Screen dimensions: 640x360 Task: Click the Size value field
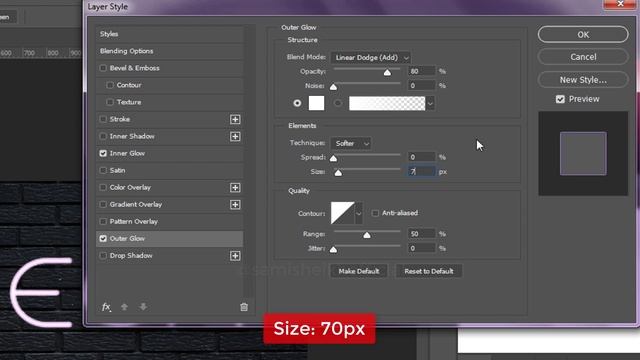422,172
